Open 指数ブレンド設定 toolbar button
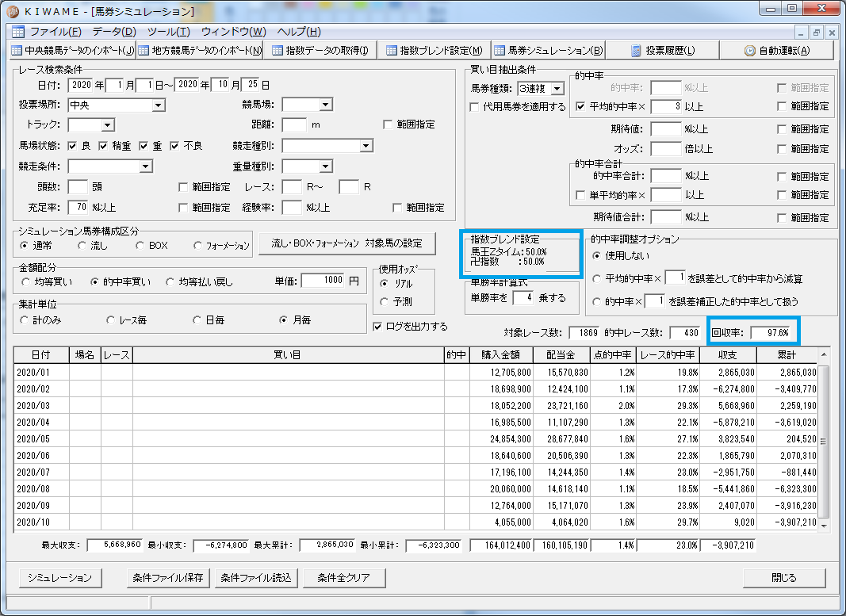Image resolution: width=846 pixels, height=616 pixels. [x=434, y=50]
